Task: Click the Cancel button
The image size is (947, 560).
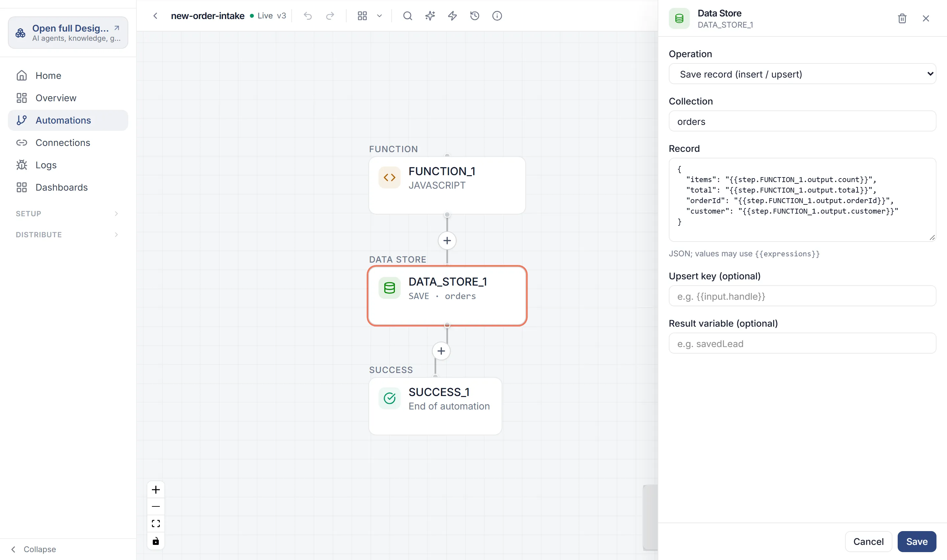Action: pyautogui.click(x=868, y=542)
